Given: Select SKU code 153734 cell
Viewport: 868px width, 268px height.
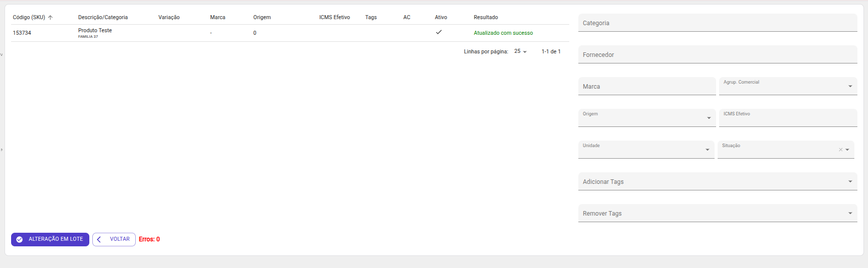Looking at the screenshot, I should [x=22, y=33].
